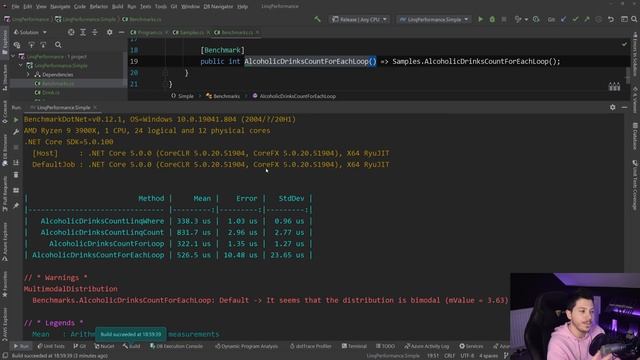Minimize the Run tool window

point(624,107)
